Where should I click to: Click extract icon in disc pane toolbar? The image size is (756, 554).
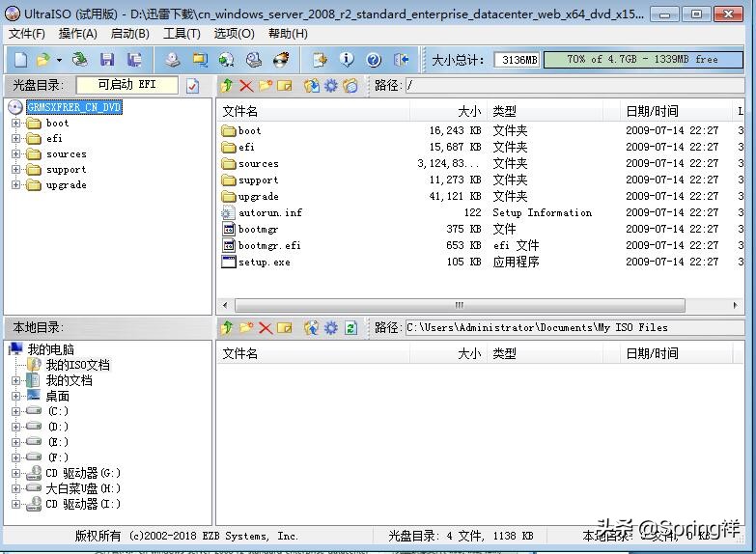coord(312,86)
